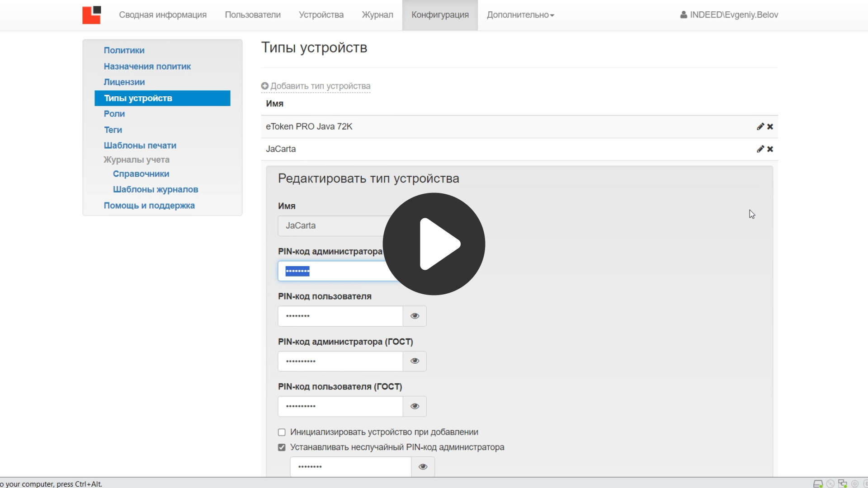
Task: Click the pencil icon to edit eToken PRO Java 72K
Action: (x=760, y=127)
